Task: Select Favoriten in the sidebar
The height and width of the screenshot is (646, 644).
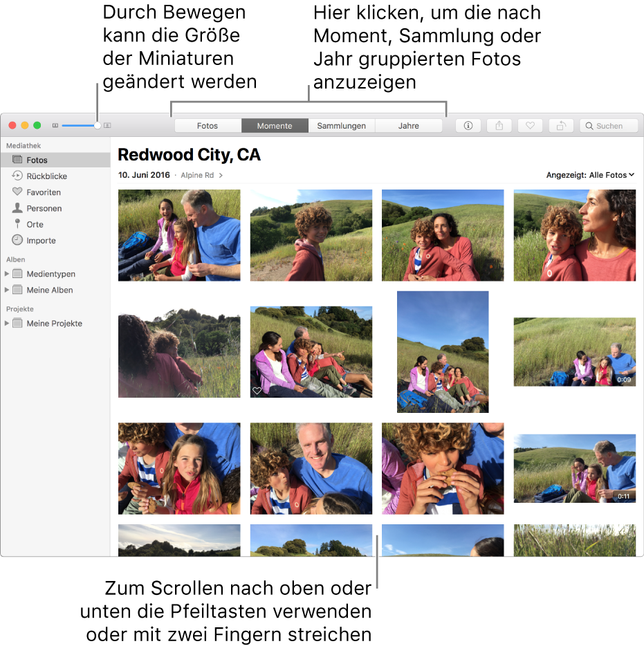Action: coord(44,192)
